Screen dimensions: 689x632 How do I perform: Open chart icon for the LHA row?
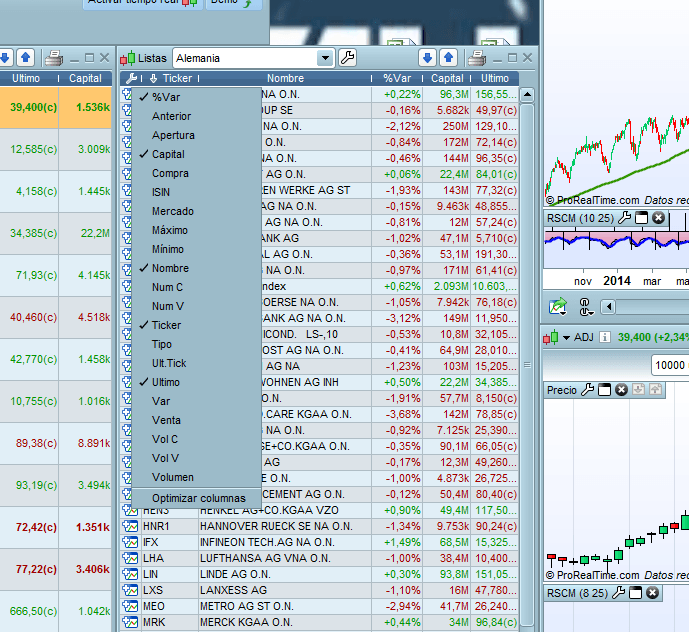130,558
